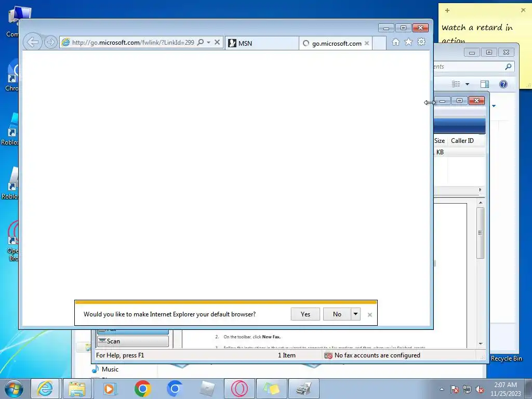The height and width of the screenshot is (399, 532).
Task: Open explorer Help with the question mark icon
Action: tap(503, 84)
